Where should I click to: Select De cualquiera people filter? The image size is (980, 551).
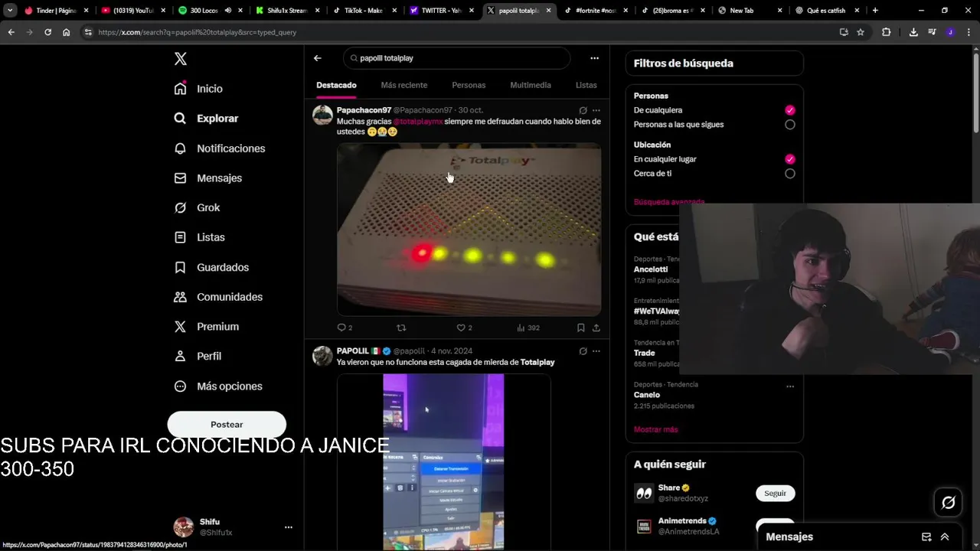[790, 110]
